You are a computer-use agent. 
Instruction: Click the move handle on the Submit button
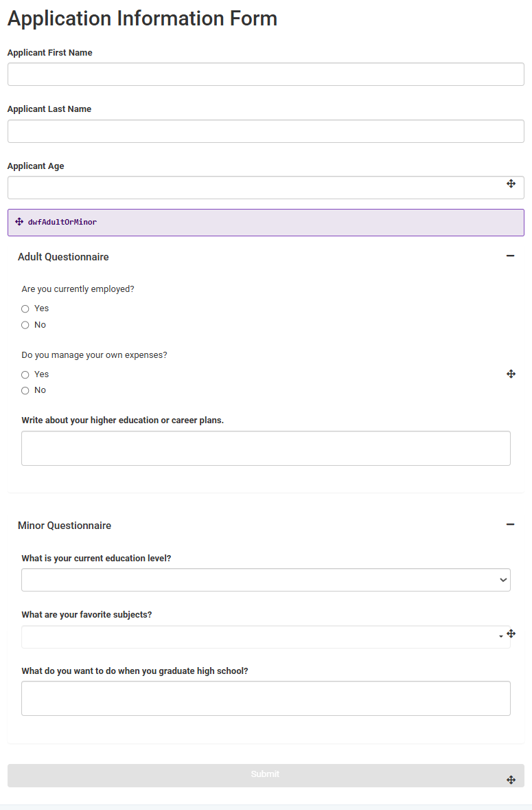511,780
